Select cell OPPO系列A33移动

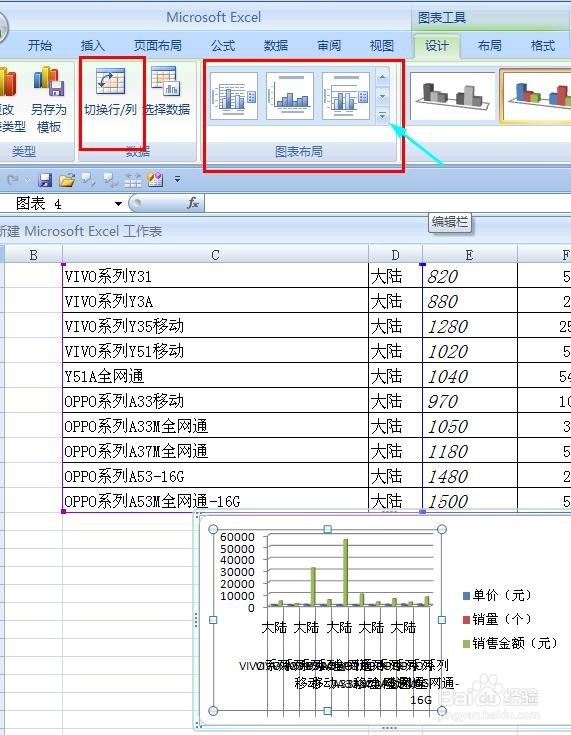[215, 401]
